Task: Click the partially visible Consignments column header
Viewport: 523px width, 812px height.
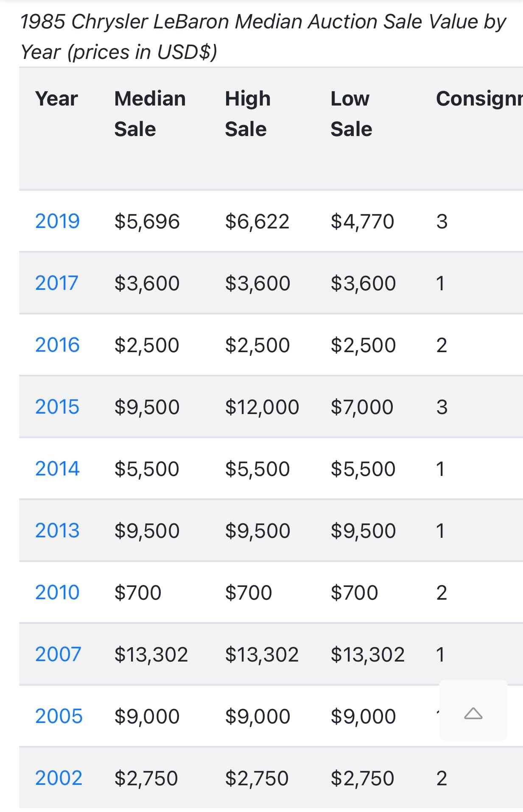Action: point(479,99)
